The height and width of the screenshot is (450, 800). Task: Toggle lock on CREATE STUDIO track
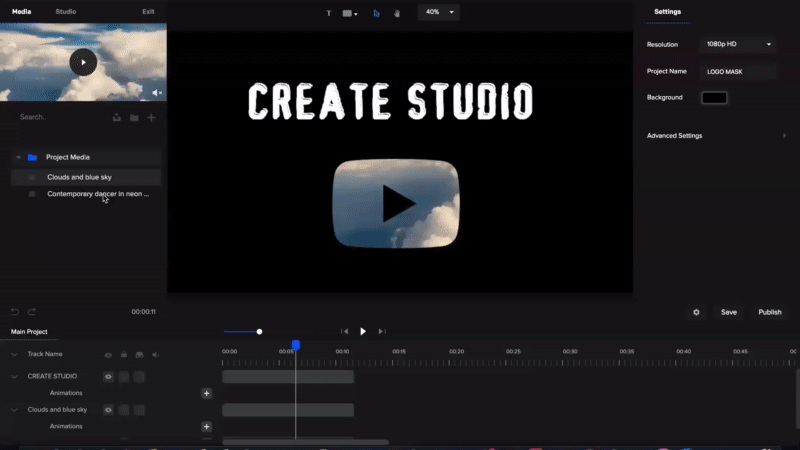[x=124, y=377]
